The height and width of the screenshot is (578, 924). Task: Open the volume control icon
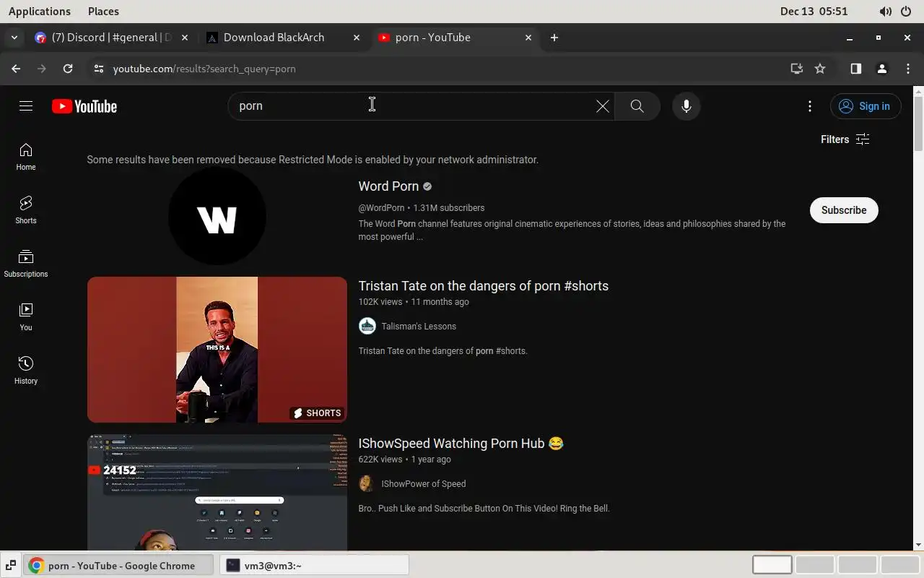(x=885, y=12)
